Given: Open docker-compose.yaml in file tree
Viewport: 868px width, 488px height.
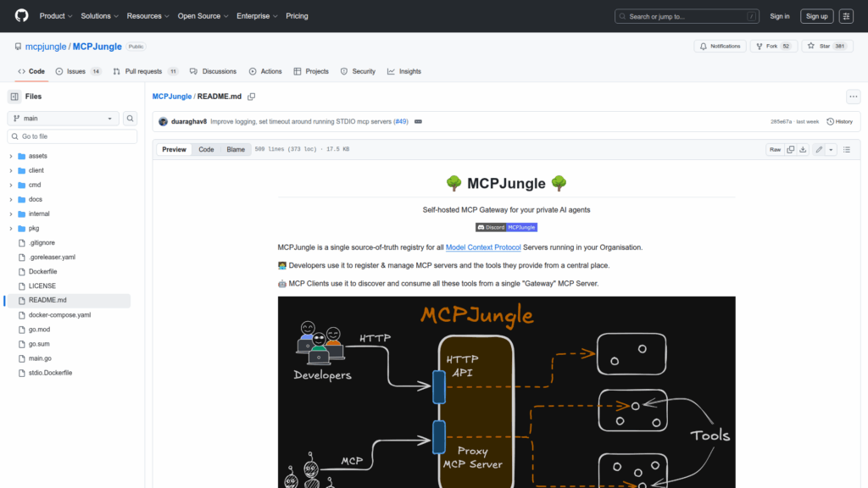Looking at the screenshot, I should coord(59,315).
